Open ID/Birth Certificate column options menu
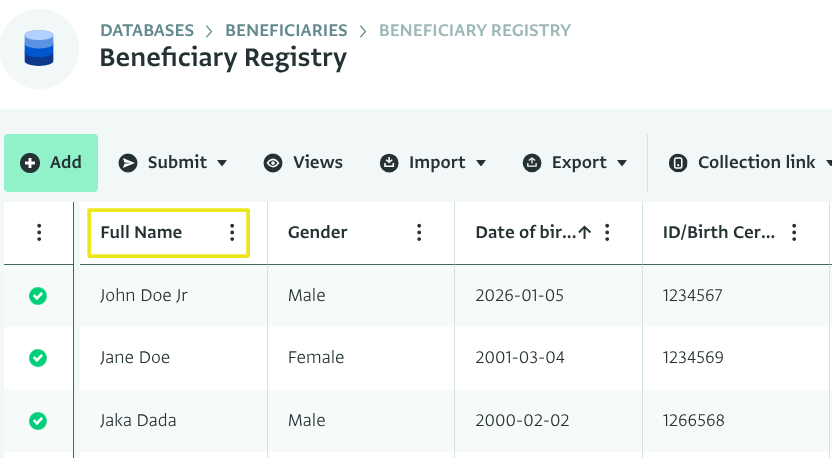The height and width of the screenshot is (458, 832). click(x=794, y=233)
